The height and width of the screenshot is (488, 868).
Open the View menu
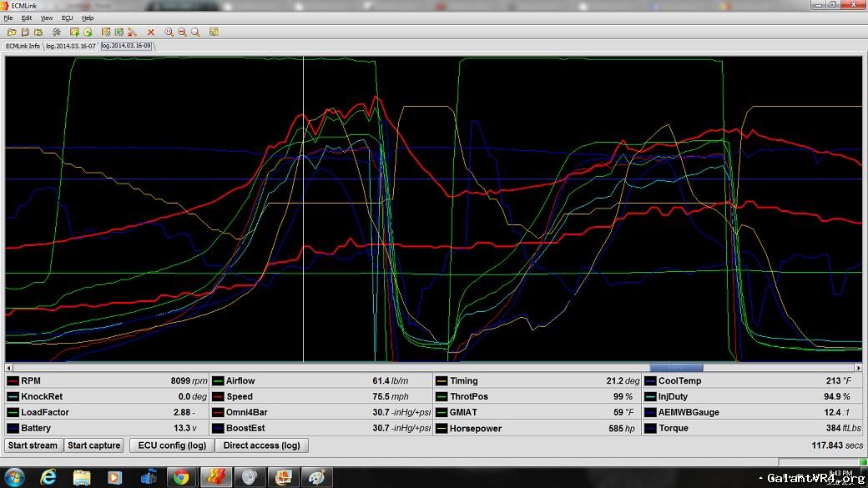pos(47,18)
